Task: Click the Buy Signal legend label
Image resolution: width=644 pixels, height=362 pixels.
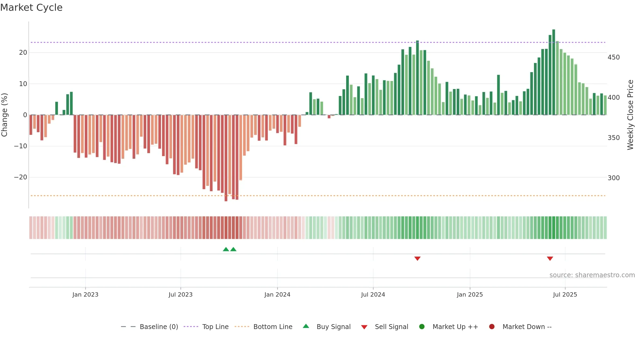Action: [x=334, y=327]
